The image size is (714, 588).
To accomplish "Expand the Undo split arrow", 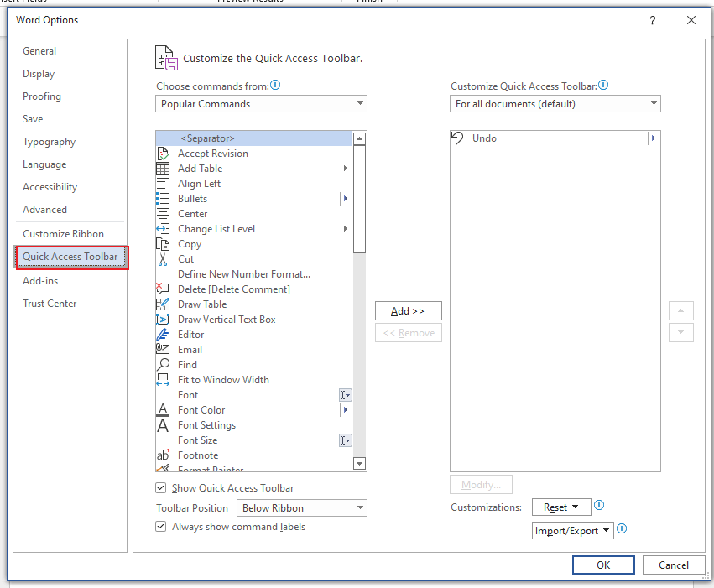I will click(x=654, y=138).
